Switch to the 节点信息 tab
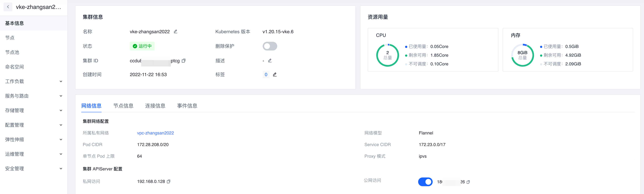 123,106
